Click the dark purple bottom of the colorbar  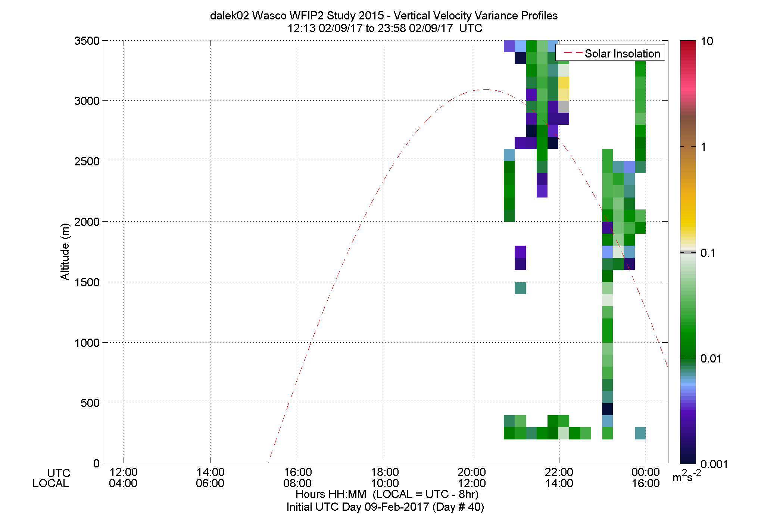(688, 454)
